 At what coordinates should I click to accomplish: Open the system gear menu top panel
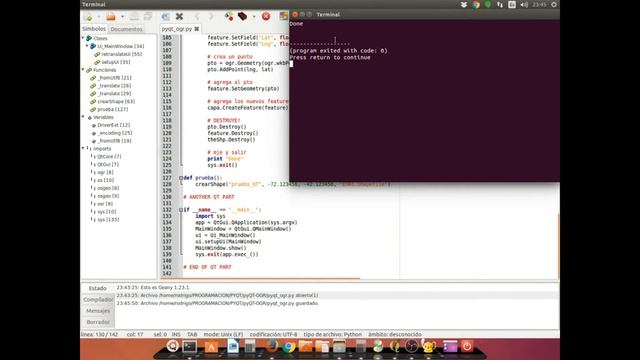coord(553,4)
